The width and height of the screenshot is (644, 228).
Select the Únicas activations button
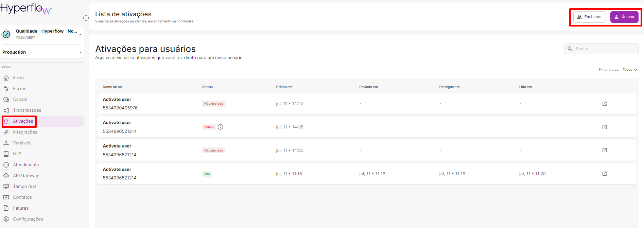[624, 17]
